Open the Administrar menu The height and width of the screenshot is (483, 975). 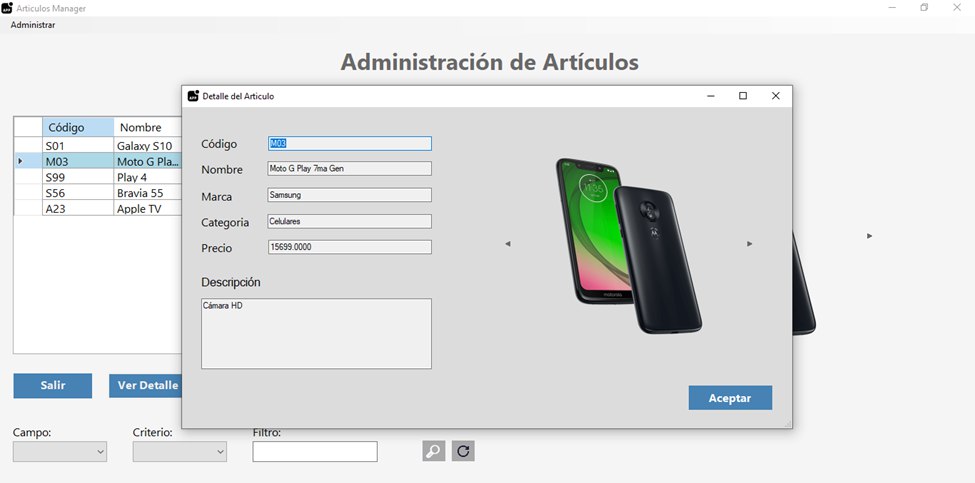(33, 25)
